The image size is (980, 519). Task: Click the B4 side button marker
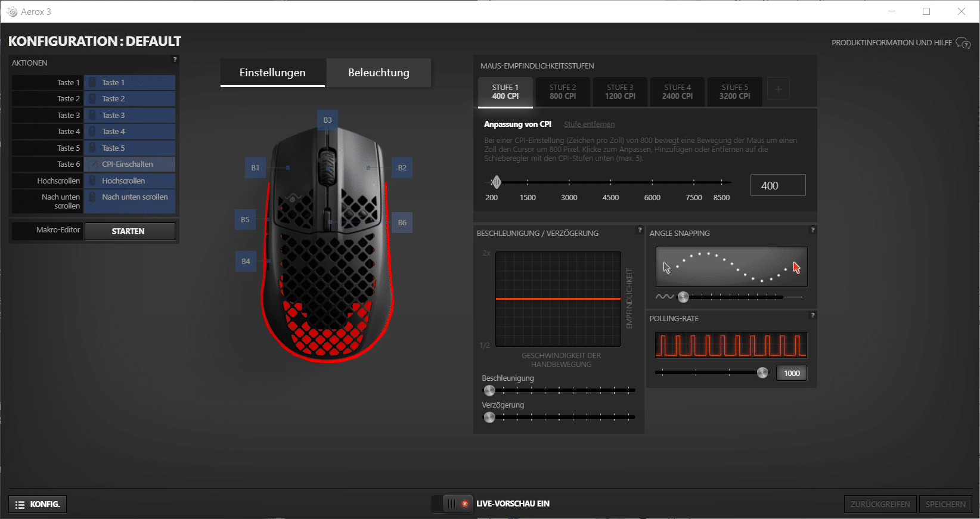coord(246,262)
